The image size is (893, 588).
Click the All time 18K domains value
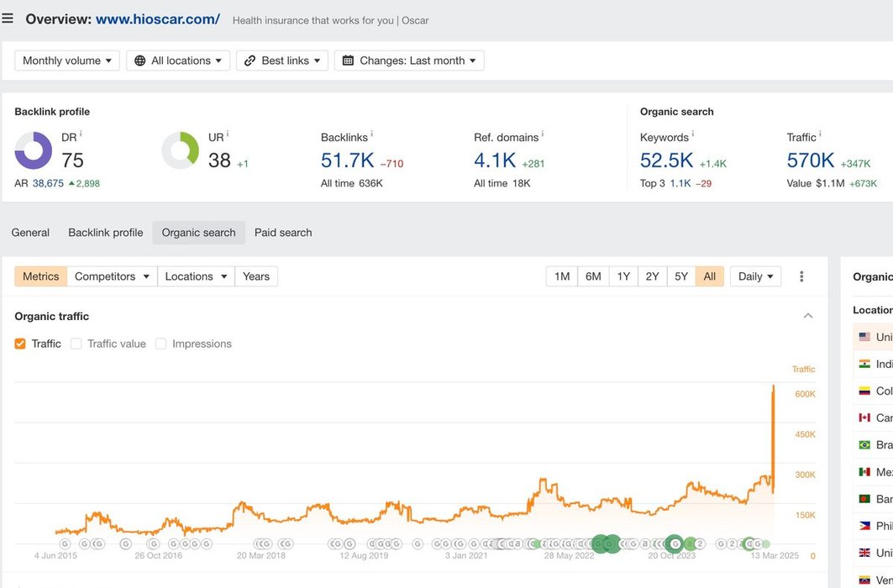click(521, 183)
